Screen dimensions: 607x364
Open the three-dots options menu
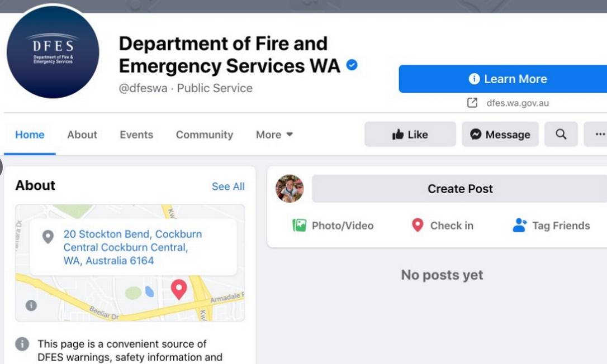click(x=599, y=135)
